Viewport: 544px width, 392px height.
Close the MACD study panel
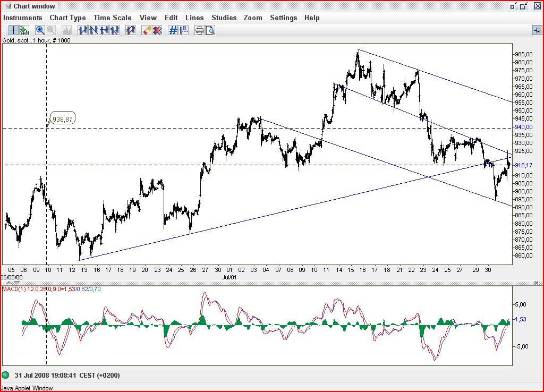[536, 283]
